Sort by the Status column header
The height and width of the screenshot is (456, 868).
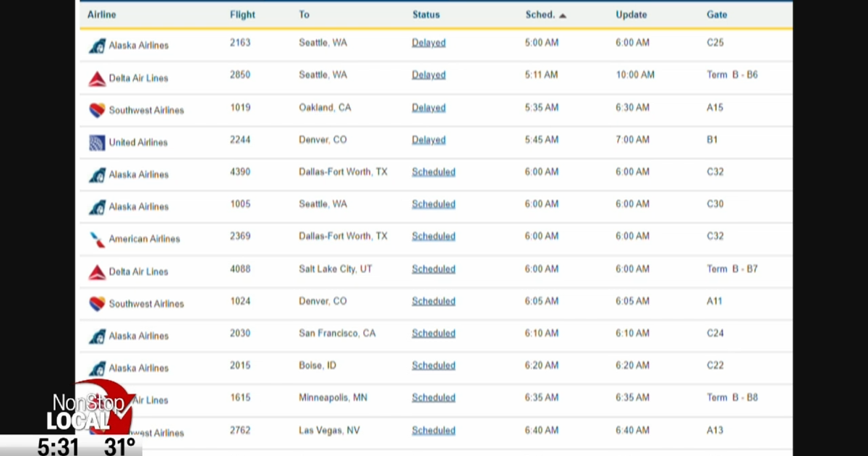click(426, 14)
